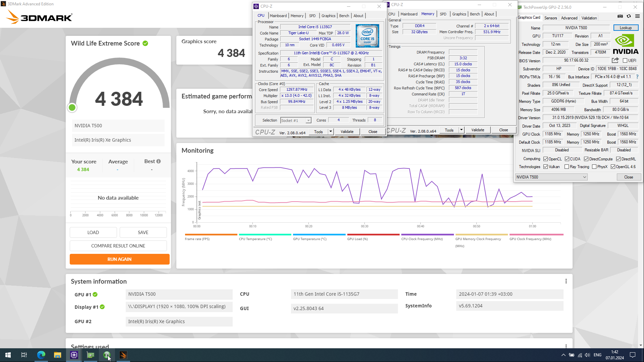Image resolution: width=644 pixels, height=362 pixels.
Task: Click the Lookup button in GPU-Z
Action: pyautogui.click(x=626, y=28)
